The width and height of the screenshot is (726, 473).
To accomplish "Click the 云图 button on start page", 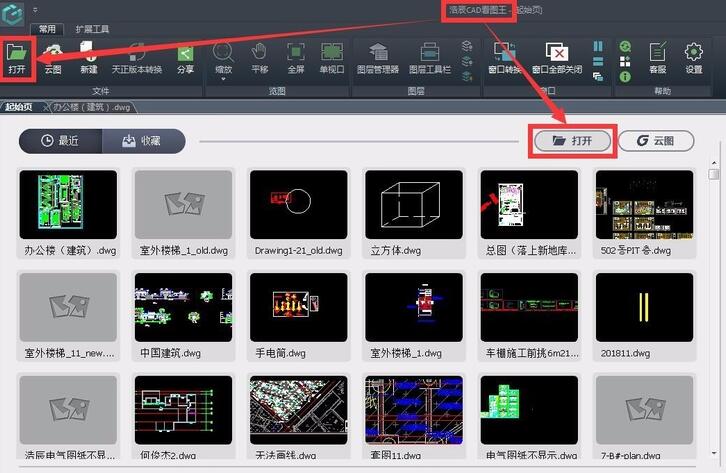I will pos(656,141).
